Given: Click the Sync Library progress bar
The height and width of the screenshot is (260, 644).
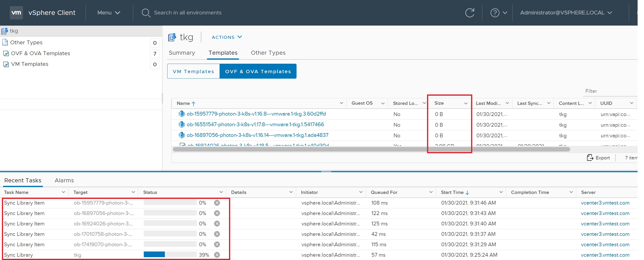Looking at the screenshot, I should click(170, 255).
